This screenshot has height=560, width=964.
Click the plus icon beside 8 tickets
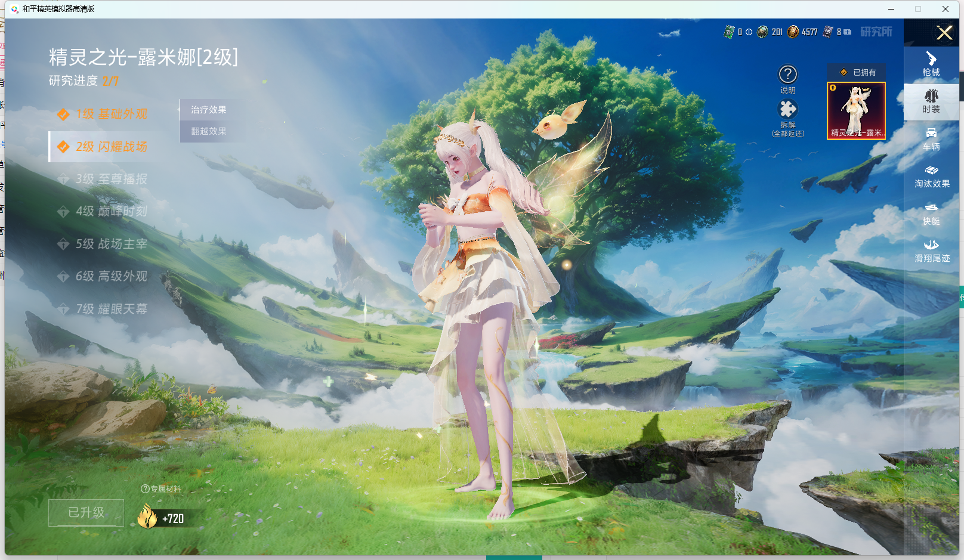pos(847,32)
